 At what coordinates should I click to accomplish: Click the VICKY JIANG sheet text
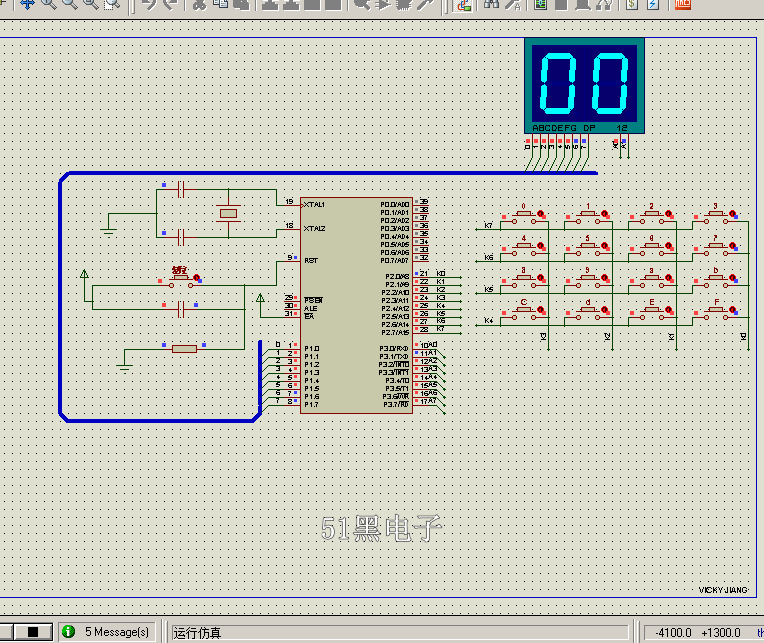[x=723, y=590]
